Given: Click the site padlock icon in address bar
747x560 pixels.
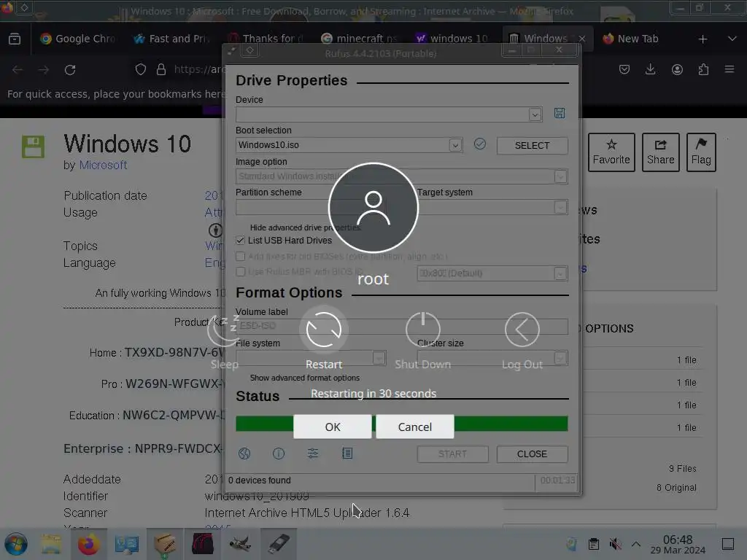Looking at the screenshot, I should coord(161,69).
